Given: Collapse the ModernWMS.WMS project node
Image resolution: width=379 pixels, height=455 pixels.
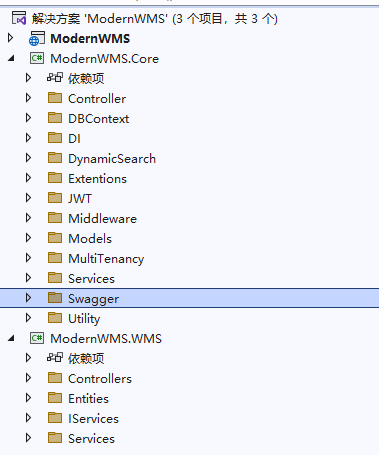Looking at the screenshot, I should point(11,339).
